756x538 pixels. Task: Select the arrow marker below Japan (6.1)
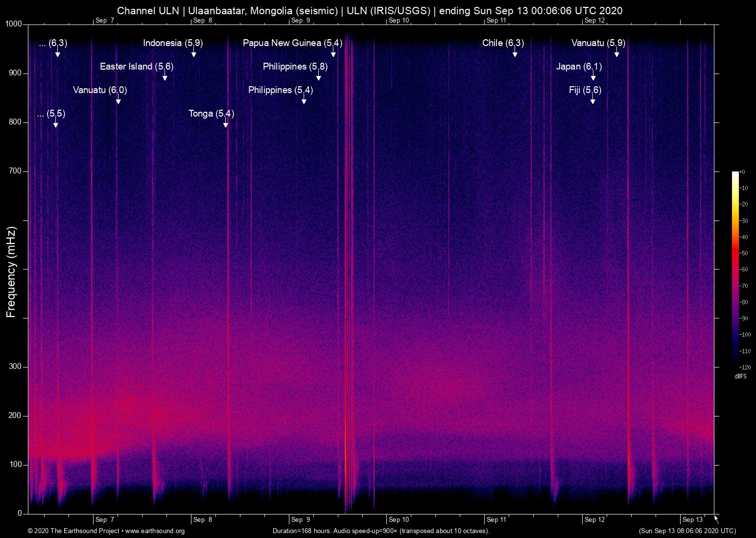pyautogui.click(x=593, y=76)
